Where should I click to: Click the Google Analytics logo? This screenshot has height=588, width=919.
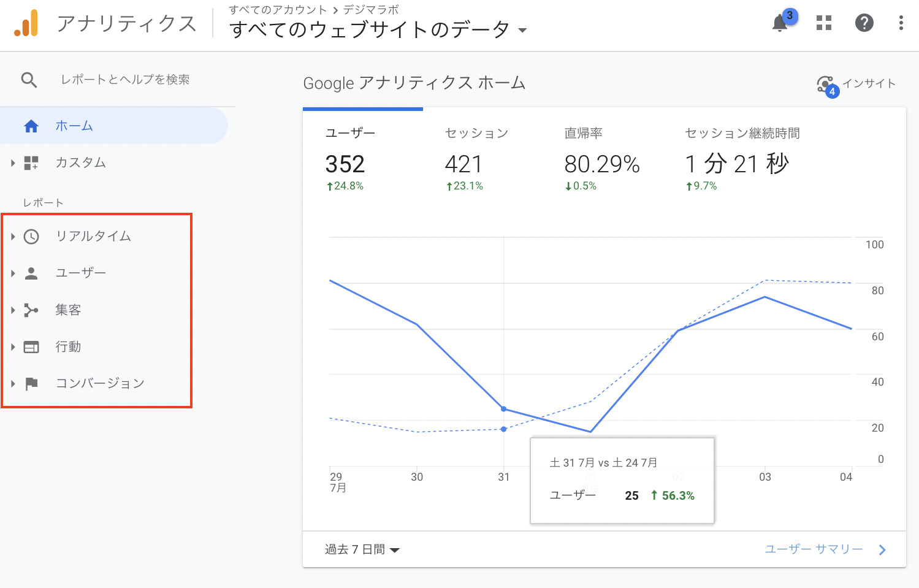25,23
